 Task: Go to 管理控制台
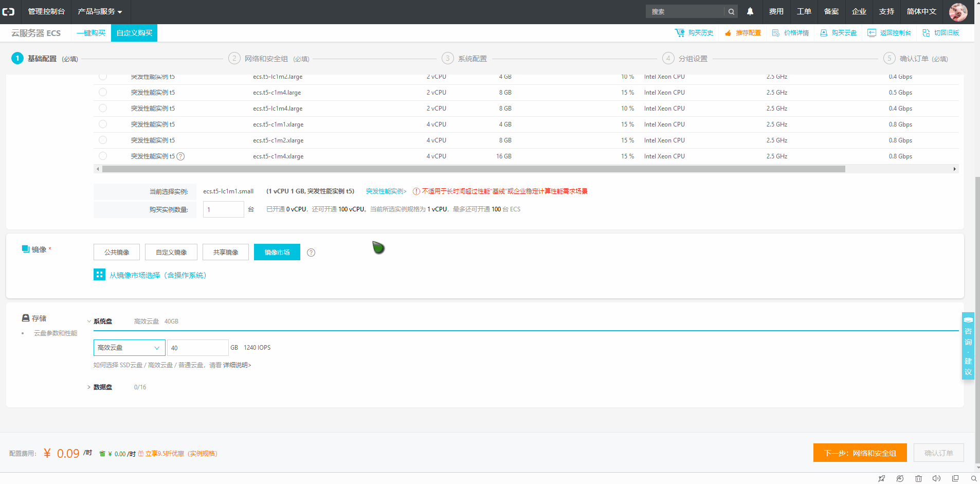(46, 11)
